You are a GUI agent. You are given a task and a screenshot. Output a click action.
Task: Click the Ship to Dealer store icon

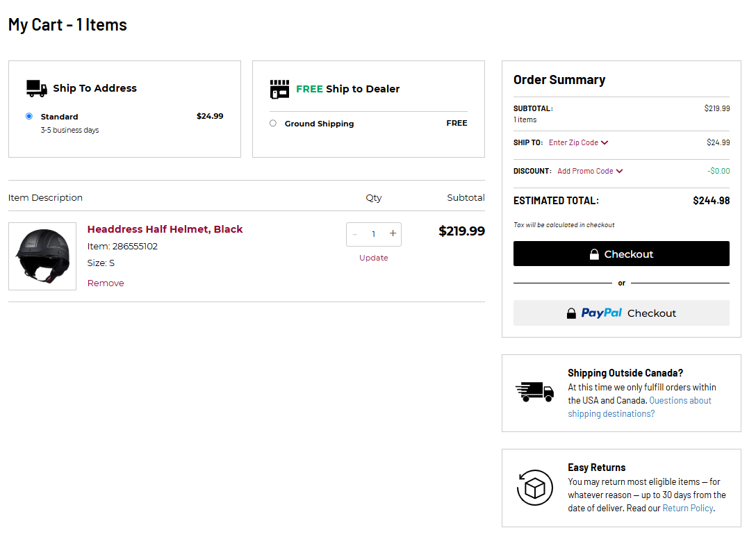(x=279, y=89)
